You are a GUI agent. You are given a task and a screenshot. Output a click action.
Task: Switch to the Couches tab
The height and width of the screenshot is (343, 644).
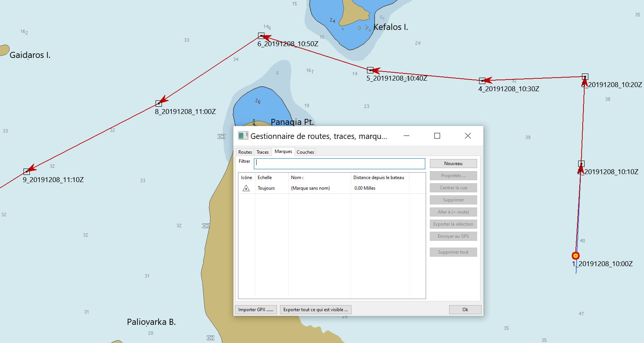point(305,152)
